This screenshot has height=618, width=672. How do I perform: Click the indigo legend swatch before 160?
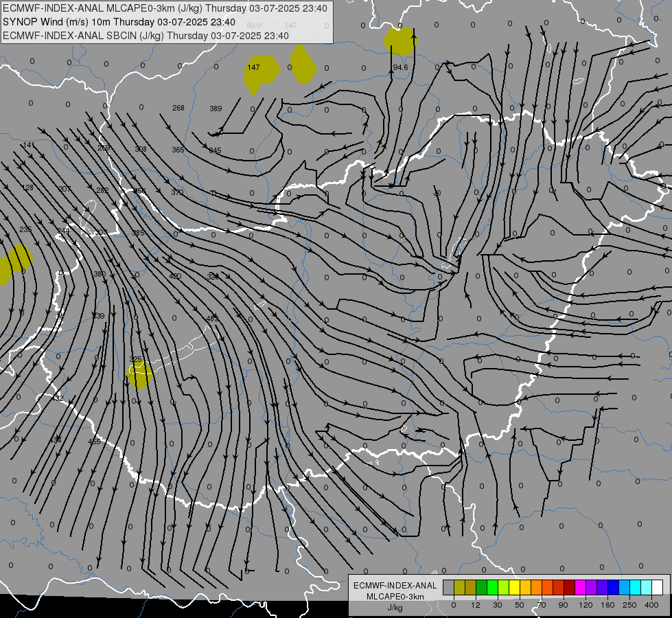coord(602,587)
